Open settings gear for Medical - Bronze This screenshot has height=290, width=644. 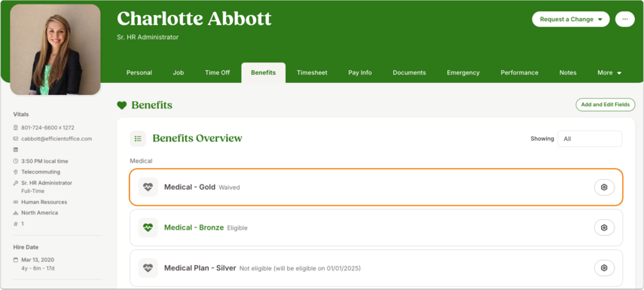[604, 227]
